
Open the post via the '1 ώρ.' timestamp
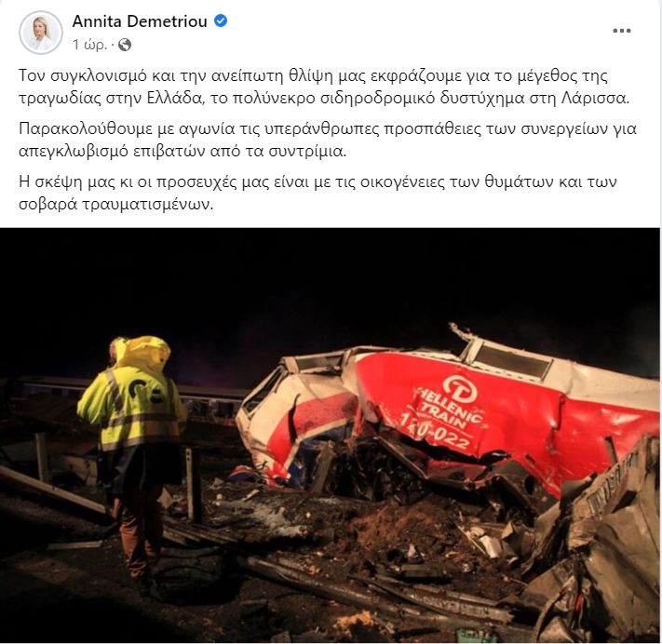pos(89,45)
